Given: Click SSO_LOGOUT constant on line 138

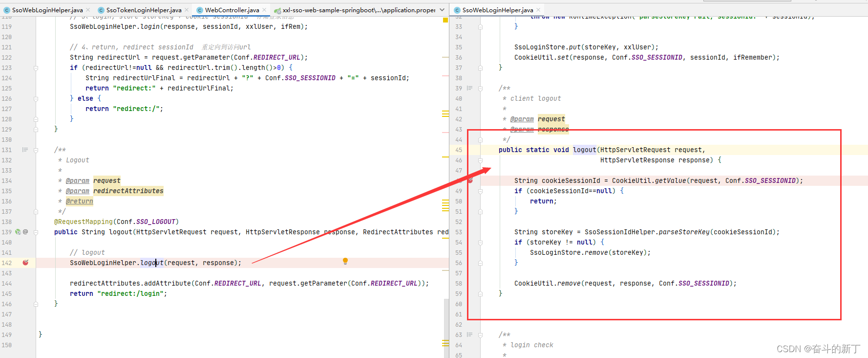Looking at the screenshot, I should tap(156, 222).
